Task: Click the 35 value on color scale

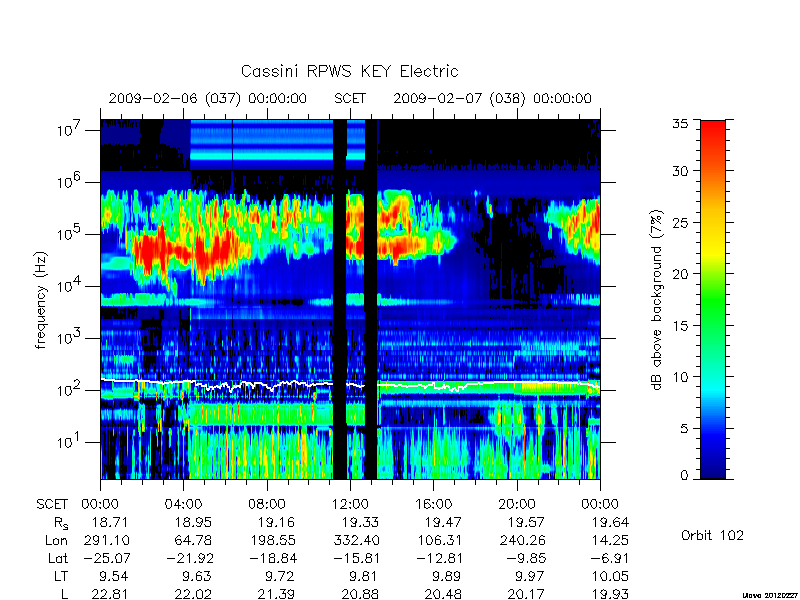Action: click(680, 124)
